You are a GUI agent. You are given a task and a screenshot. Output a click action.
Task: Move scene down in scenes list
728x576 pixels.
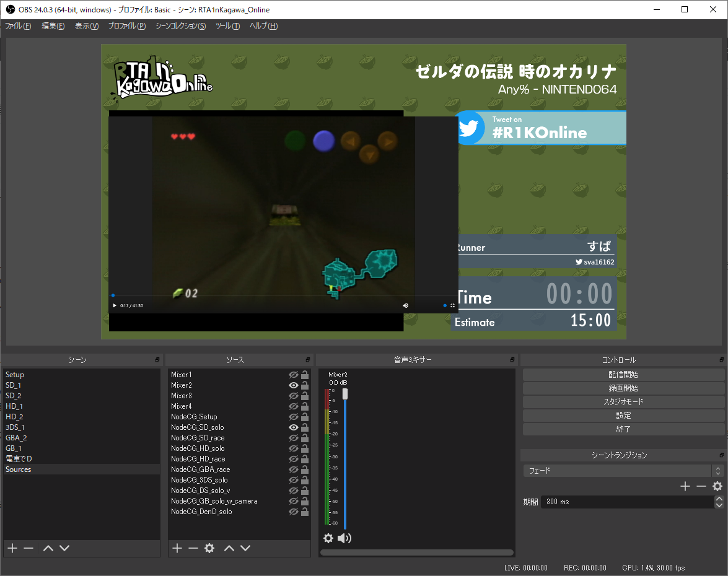coord(64,548)
